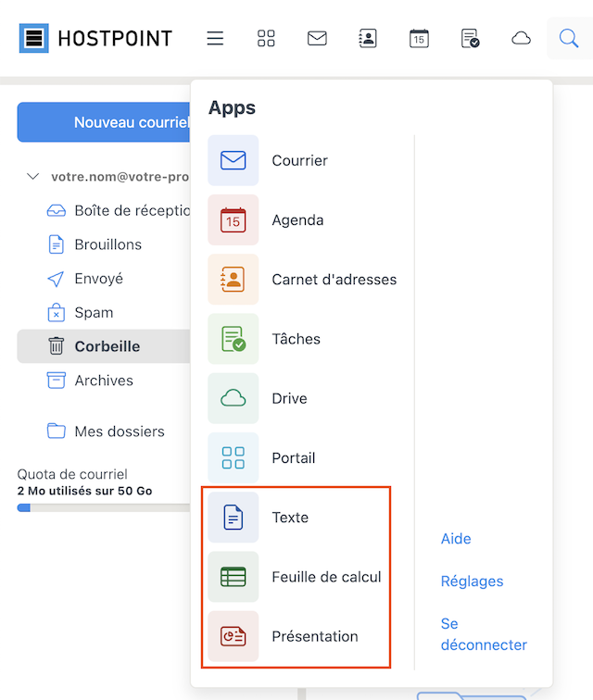Open Texte document app
This screenshot has height=700, width=593.
click(290, 518)
